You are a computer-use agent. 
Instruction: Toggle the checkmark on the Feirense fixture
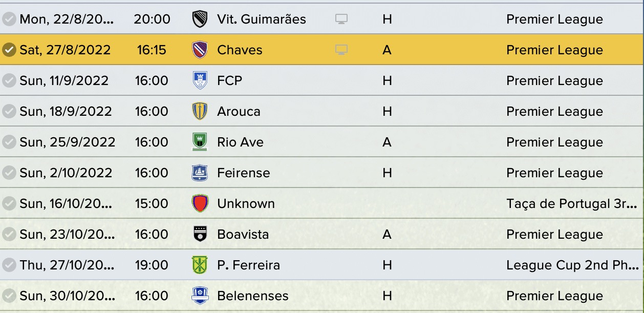(x=9, y=173)
